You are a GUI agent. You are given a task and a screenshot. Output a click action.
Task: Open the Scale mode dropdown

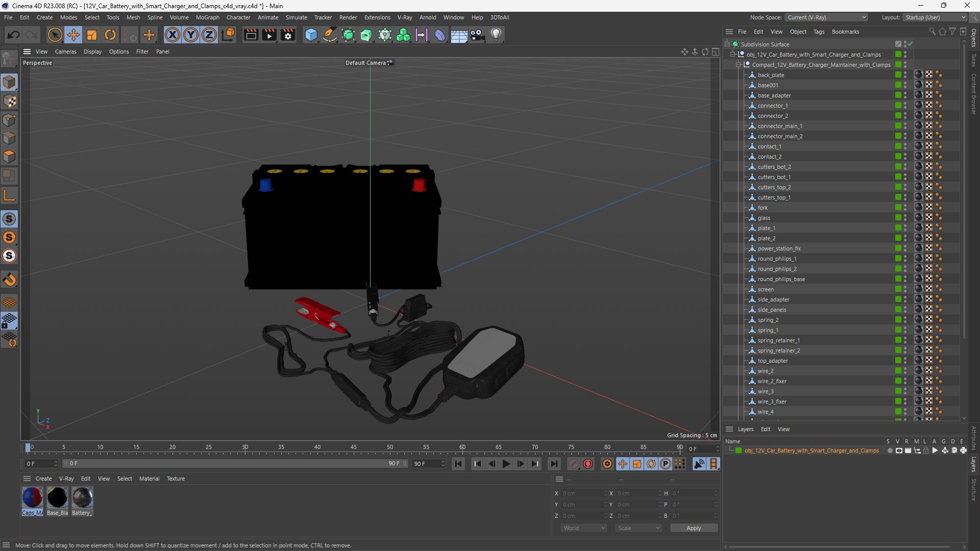(x=639, y=528)
